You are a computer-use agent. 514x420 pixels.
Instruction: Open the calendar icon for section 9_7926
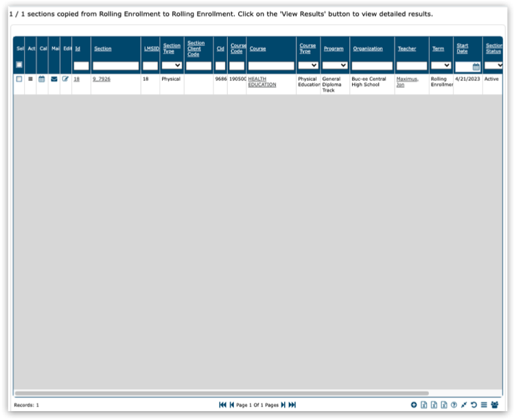[42, 79]
